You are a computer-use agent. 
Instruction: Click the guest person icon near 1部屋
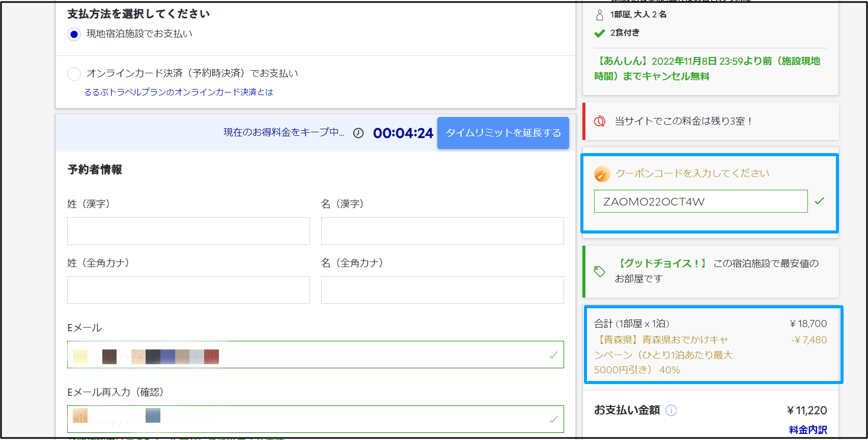click(x=600, y=15)
